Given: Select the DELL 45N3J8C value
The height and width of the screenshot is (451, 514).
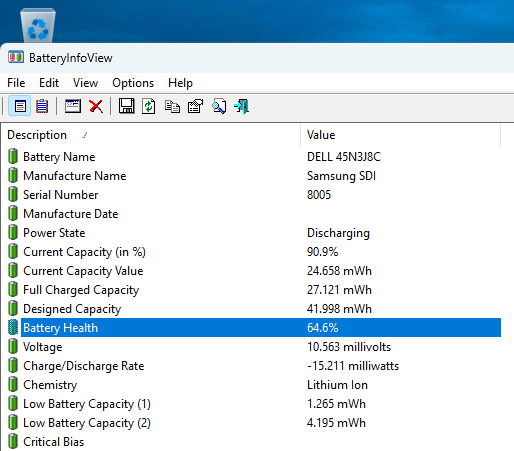Looking at the screenshot, I should coord(344,157).
